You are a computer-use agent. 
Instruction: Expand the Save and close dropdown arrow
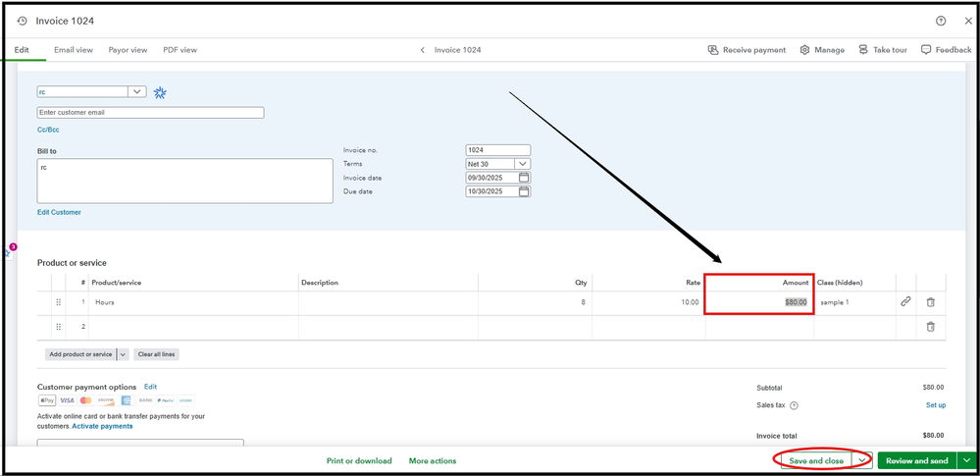(x=862, y=460)
